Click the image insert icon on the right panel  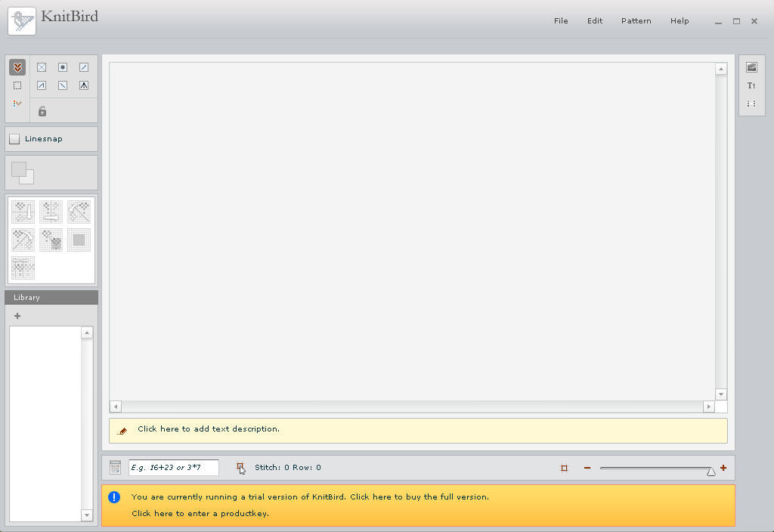click(751, 66)
